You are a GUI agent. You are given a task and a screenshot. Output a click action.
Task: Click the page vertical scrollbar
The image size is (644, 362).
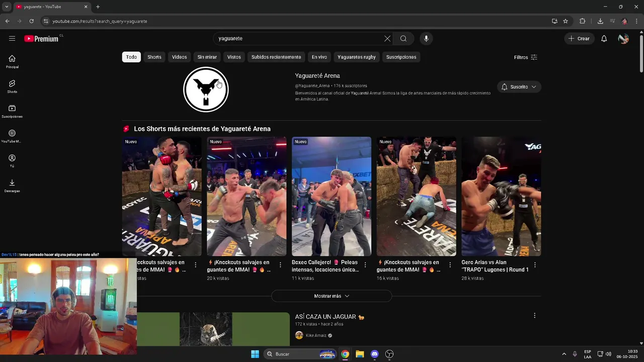[x=641, y=53]
